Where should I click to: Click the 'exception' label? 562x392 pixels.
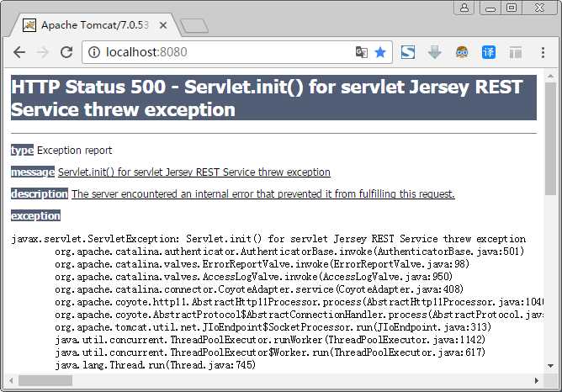pyautogui.click(x=35, y=215)
